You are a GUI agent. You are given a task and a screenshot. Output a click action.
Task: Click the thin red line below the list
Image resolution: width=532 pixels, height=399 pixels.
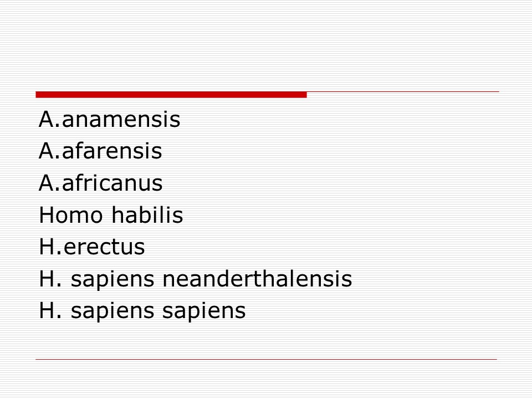point(266,359)
